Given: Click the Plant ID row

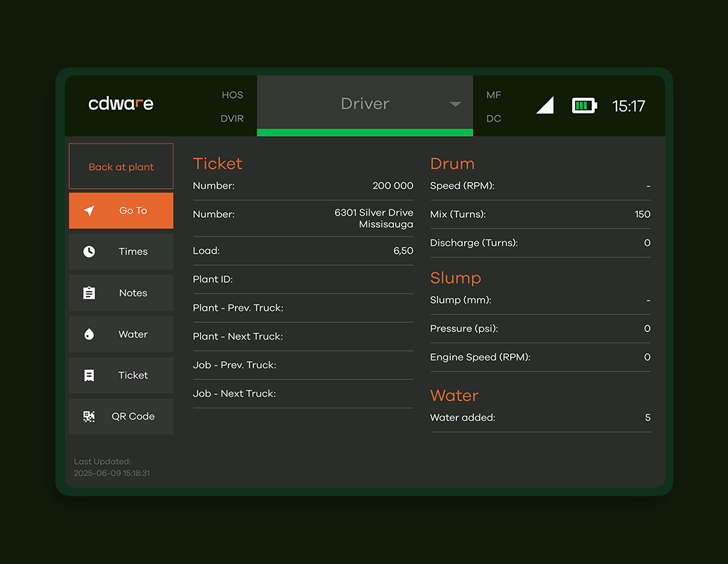Looking at the screenshot, I should [303, 280].
